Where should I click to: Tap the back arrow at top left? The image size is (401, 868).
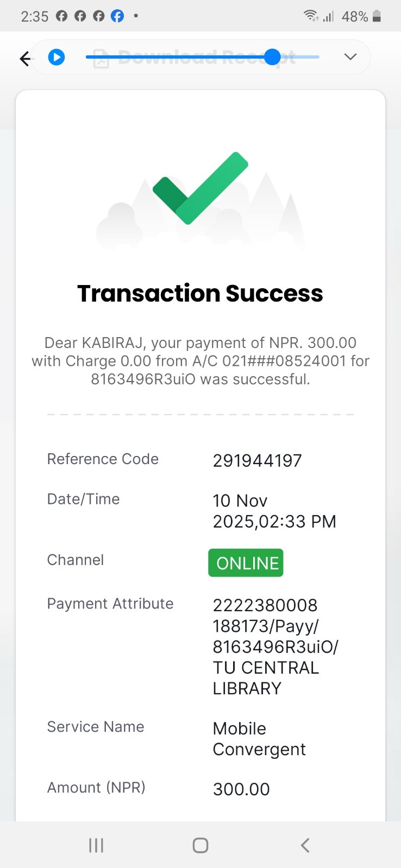25,58
